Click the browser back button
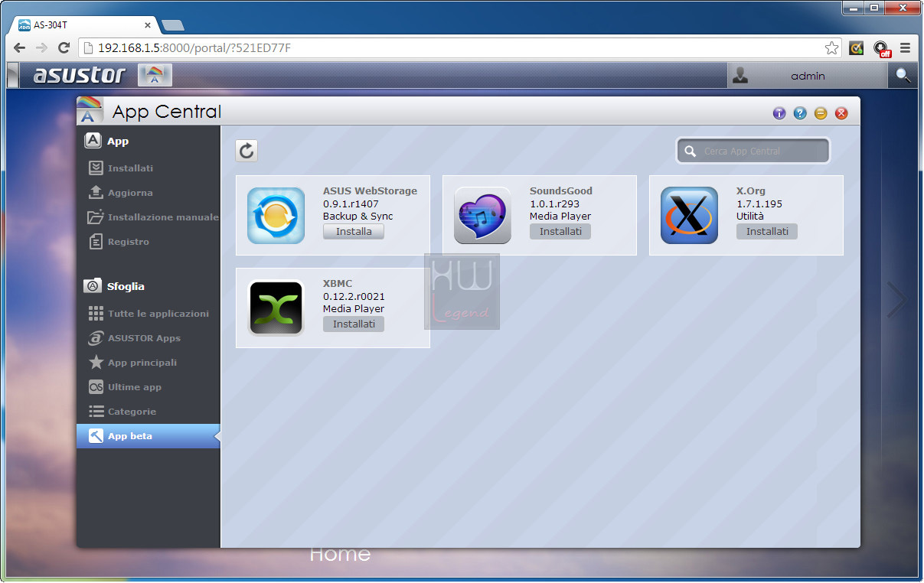The width and height of the screenshot is (924, 583). point(19,47)
